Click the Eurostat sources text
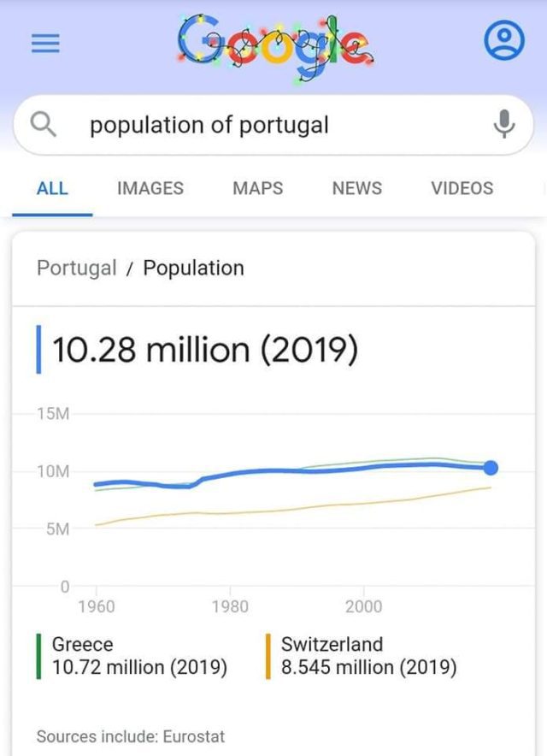The width and height of the screenshot is (547, 756). tap(130, 735)
